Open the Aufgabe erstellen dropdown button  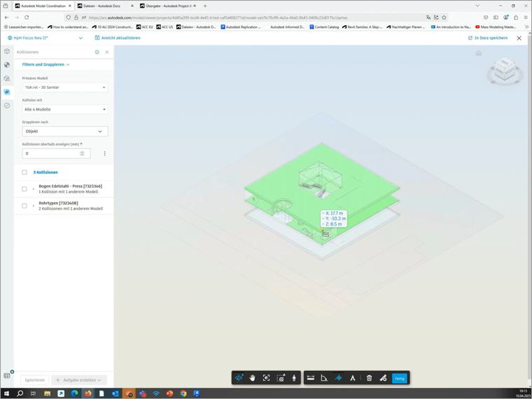pyautogui.click(x=78, y=380)
